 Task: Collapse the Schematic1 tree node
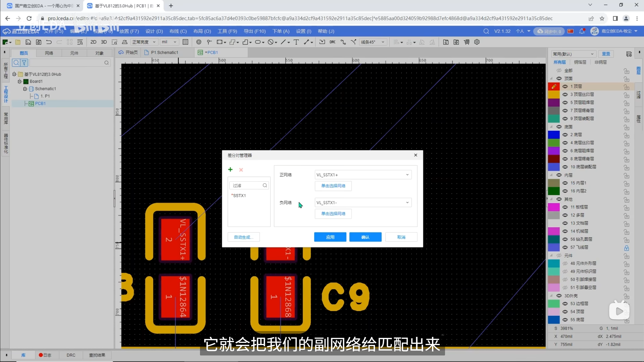(x=25, y=89)
